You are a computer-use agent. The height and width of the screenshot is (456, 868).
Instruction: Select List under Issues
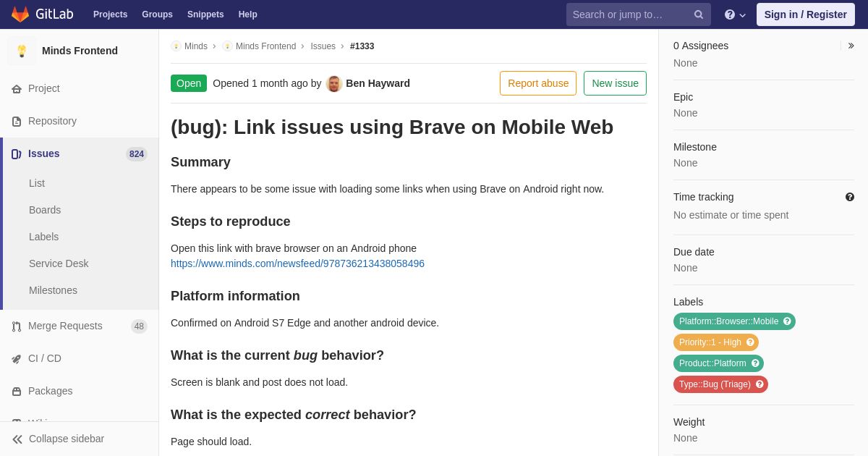coord(37,183)
